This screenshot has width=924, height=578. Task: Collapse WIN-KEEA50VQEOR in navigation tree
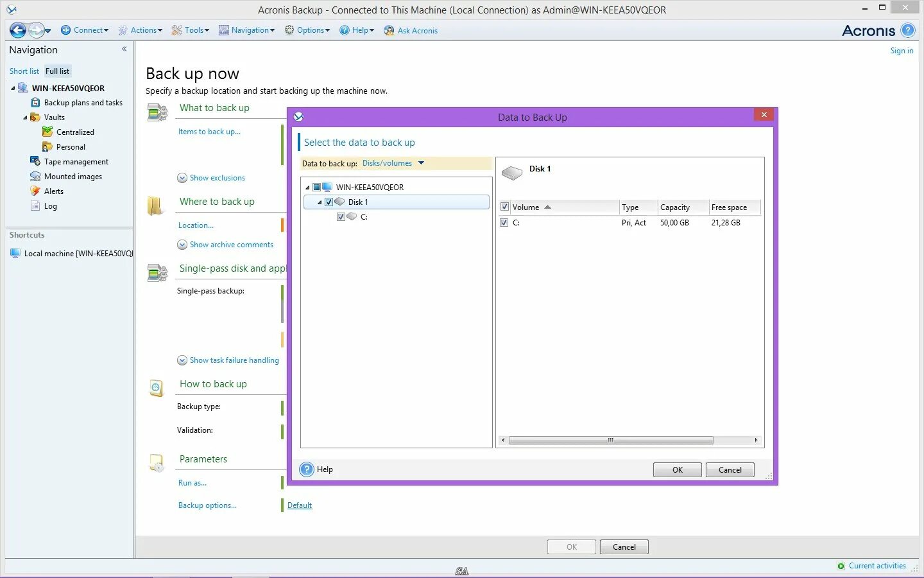pyautogui.click(x=13, y=89)
